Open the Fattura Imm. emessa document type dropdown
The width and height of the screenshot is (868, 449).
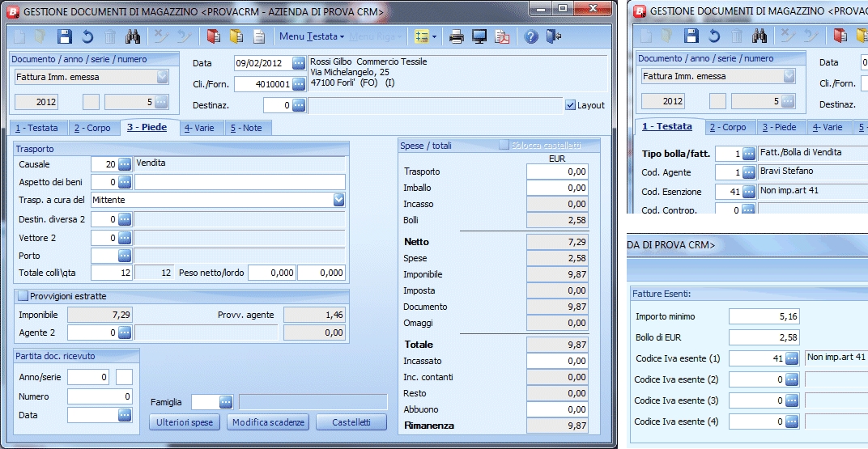click(163, 77)
